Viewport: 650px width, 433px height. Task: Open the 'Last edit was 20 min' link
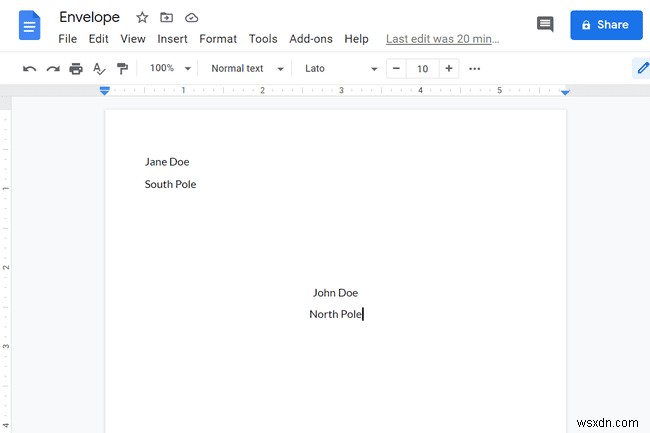tap(442, 39)
